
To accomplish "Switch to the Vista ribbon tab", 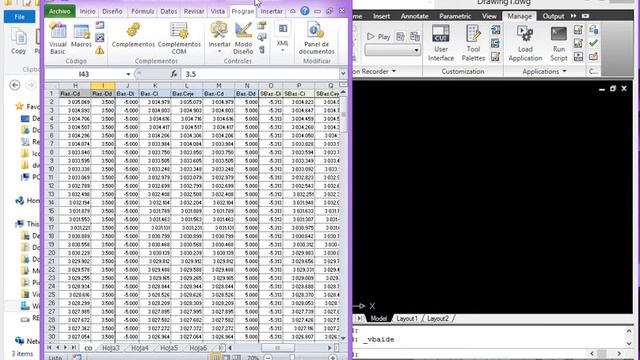I will (218, 11).
